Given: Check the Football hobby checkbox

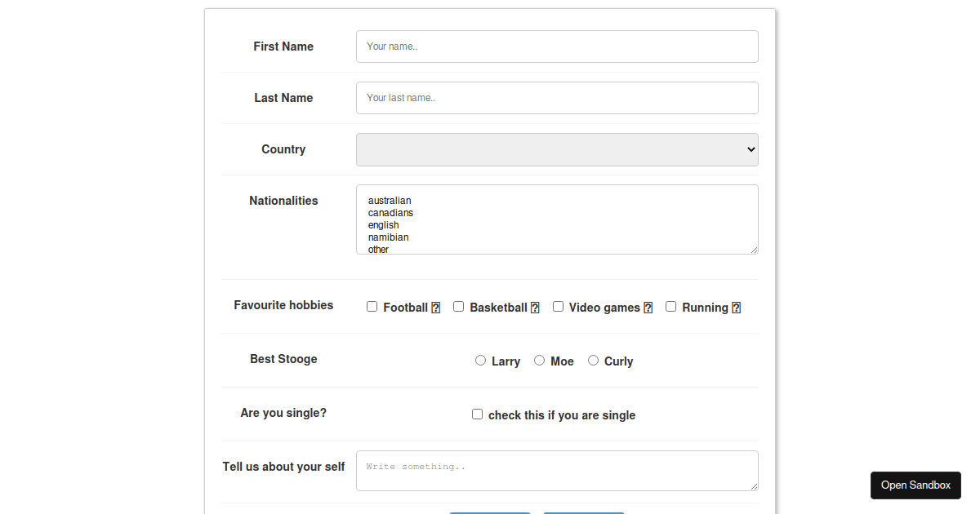Looking at the screenshot, I should click(x=372, y=306).
